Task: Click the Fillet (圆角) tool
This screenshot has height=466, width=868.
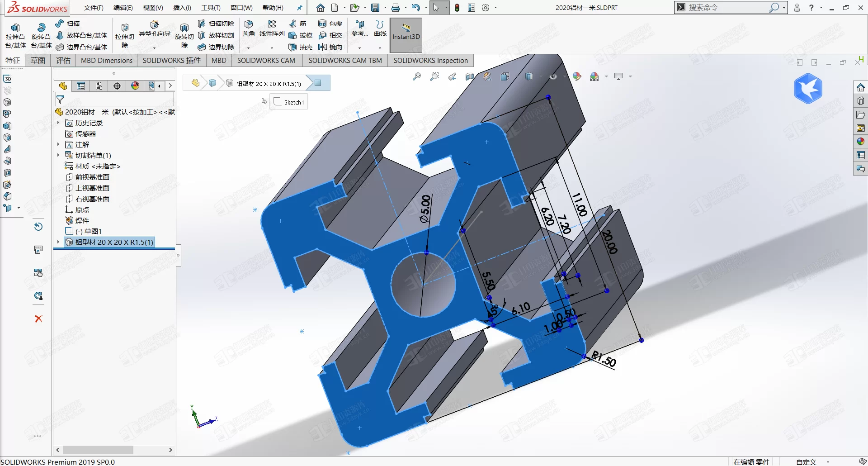Action: pos(249,28)
